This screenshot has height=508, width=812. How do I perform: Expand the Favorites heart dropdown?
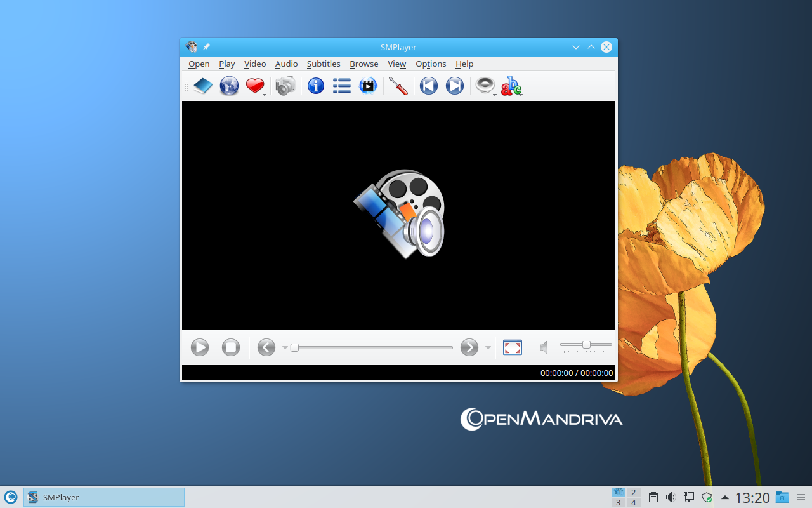click(x=264, y=94)
